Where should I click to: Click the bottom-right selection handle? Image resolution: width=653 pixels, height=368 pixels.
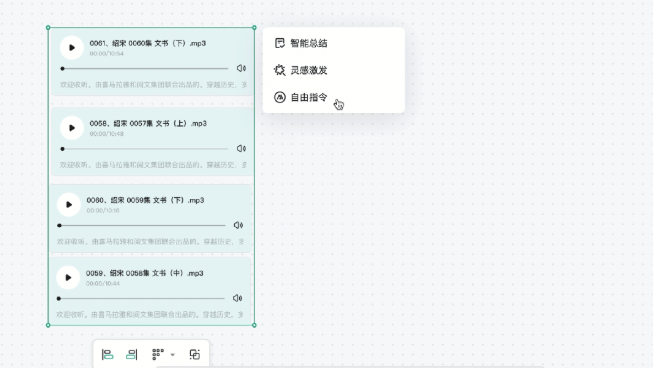[254, 325]
